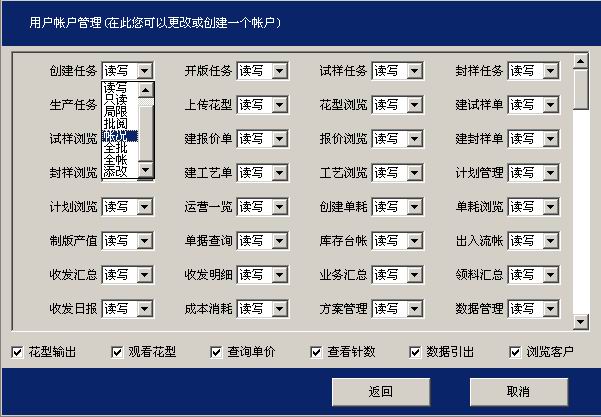Viewport: 601px width, 417px height.
Task: Click the main panel scrollbar down arrow
Action: 581,320
